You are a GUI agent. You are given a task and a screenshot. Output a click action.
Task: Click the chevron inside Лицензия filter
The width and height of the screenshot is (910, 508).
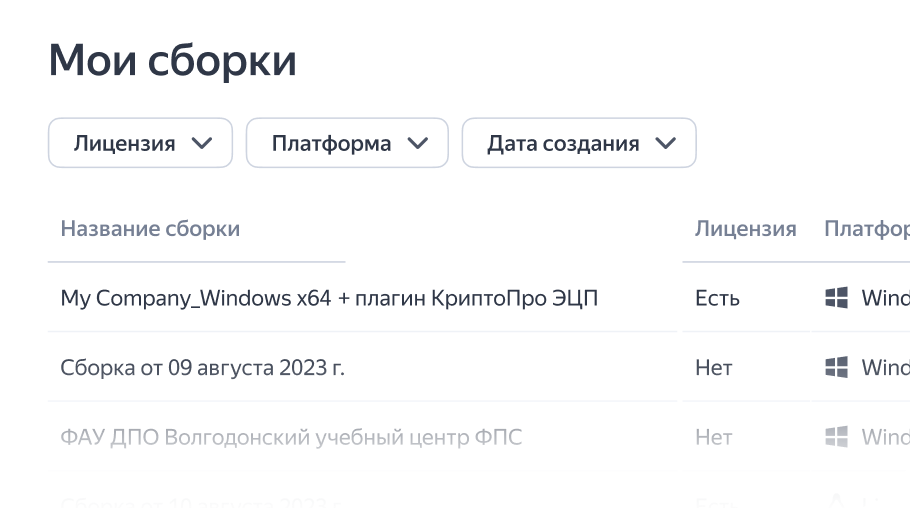coord(202,143)
